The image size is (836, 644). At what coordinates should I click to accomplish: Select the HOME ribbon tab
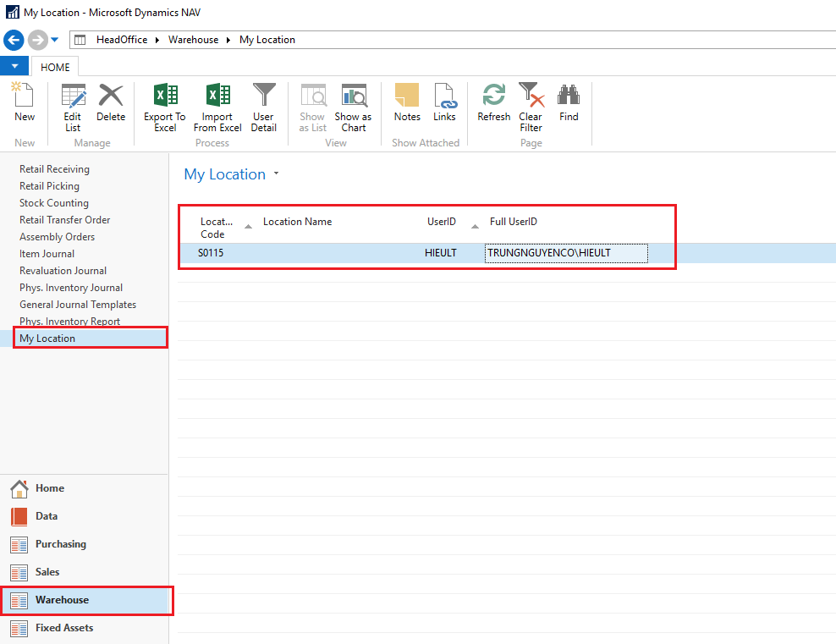[56, 67]
